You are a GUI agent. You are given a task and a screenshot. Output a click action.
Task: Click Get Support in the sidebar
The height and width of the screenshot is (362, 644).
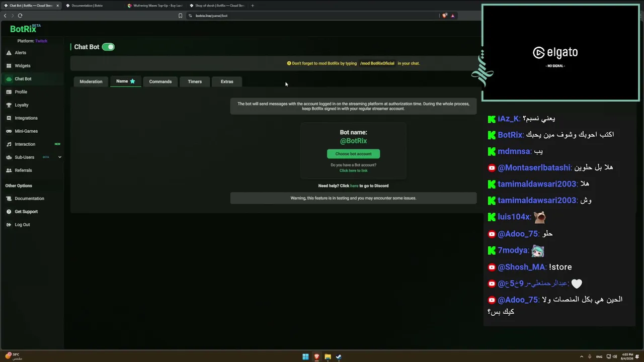pyautogui.click(x=26, y=212)
